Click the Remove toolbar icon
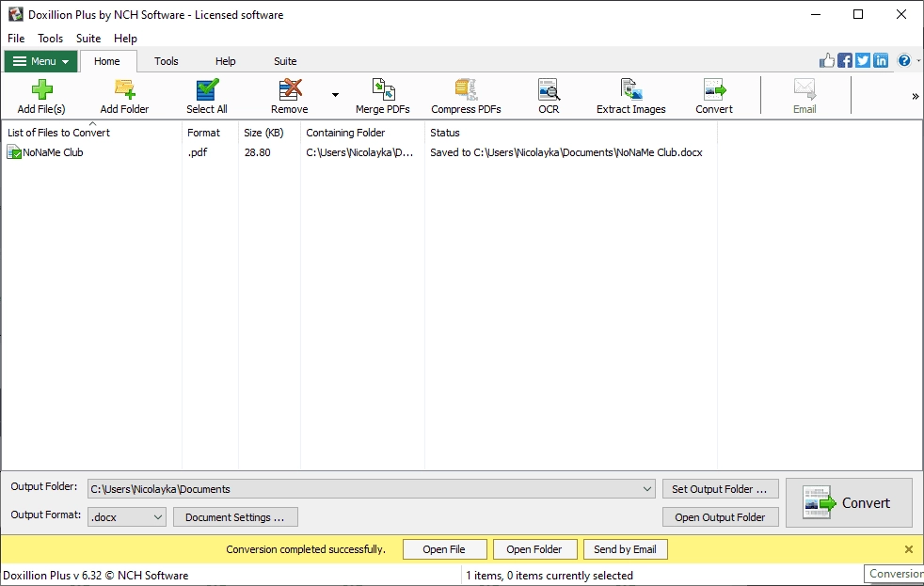 point(290,96)
